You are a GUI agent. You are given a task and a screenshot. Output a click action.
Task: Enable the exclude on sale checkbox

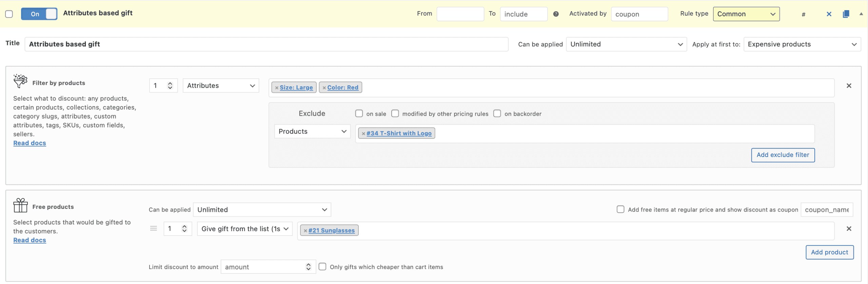tap(359, 113)
